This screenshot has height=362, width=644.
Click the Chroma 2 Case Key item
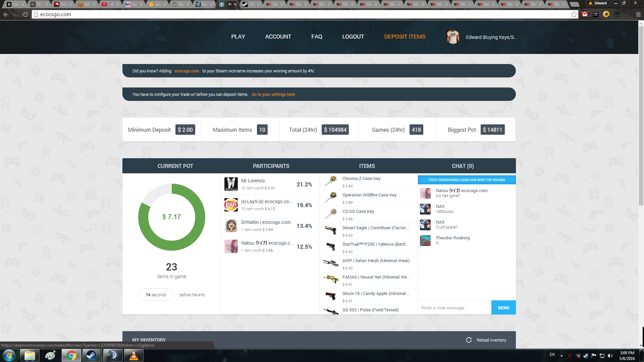(x=361, y=179)
